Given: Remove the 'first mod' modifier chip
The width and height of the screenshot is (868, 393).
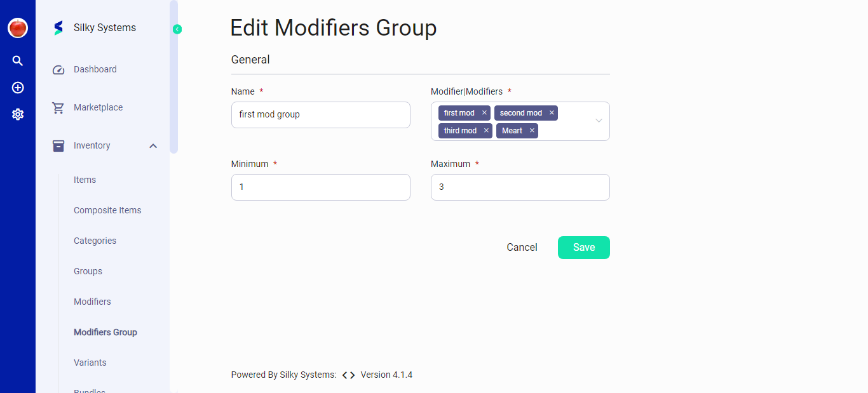Looking at the screenshot, I should coord(484,112).
